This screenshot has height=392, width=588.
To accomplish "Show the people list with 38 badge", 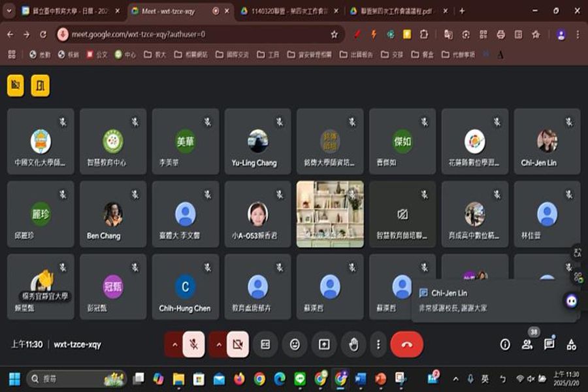I will (527, 344).
